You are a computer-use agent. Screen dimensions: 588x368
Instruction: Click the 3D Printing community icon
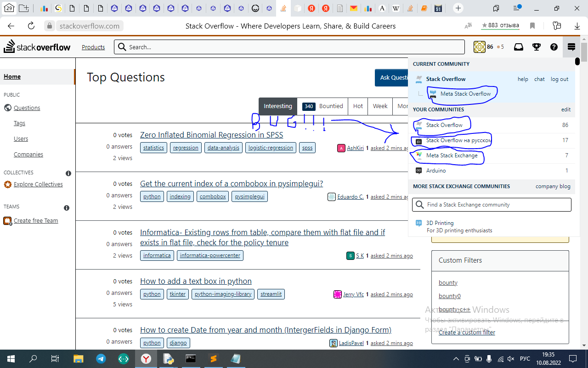(418, 223)
